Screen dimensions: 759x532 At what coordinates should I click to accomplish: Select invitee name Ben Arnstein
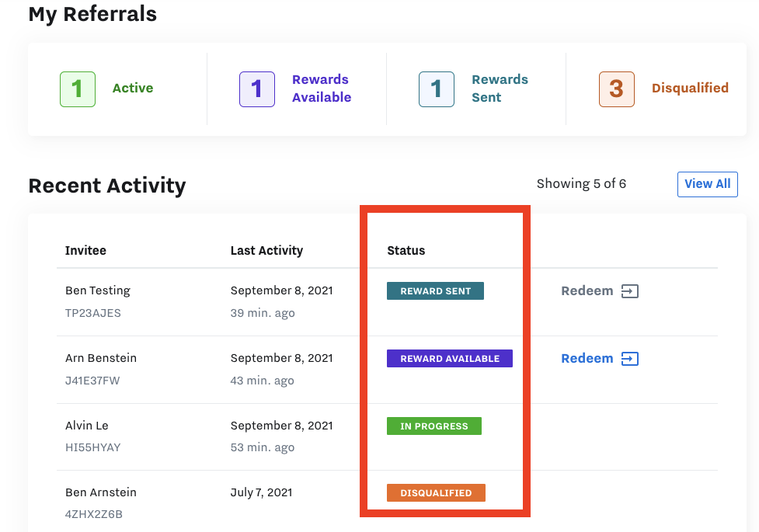101,492
